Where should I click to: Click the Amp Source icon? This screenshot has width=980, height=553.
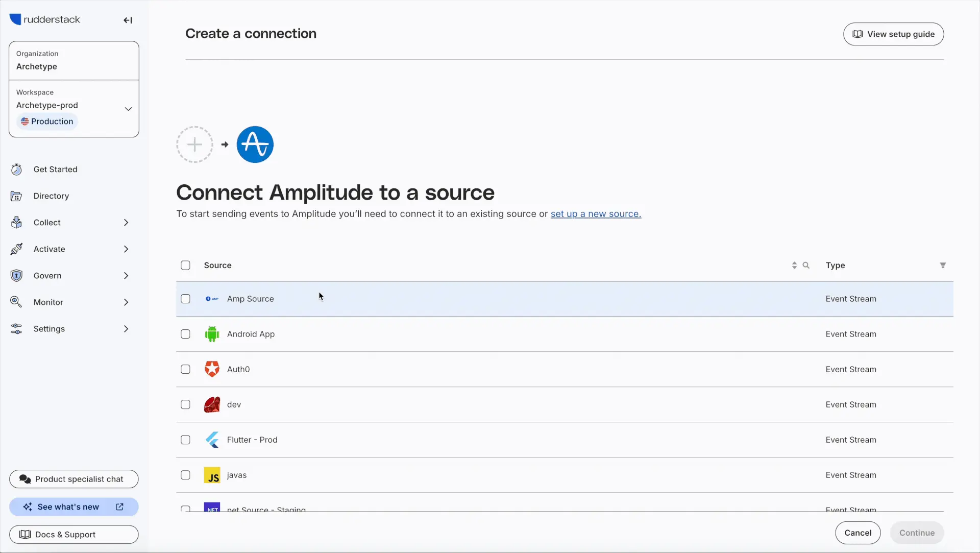(x=212, y=299)
